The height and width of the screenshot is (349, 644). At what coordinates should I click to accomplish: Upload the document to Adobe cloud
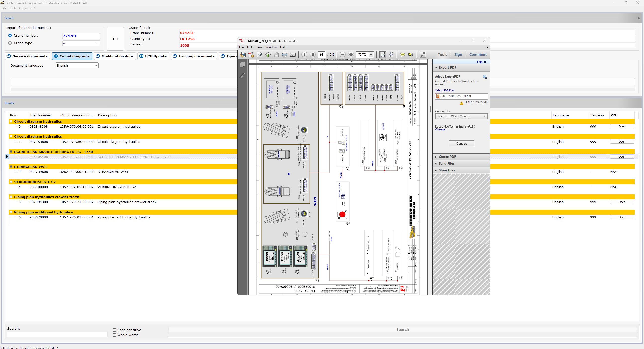point(268,55)
